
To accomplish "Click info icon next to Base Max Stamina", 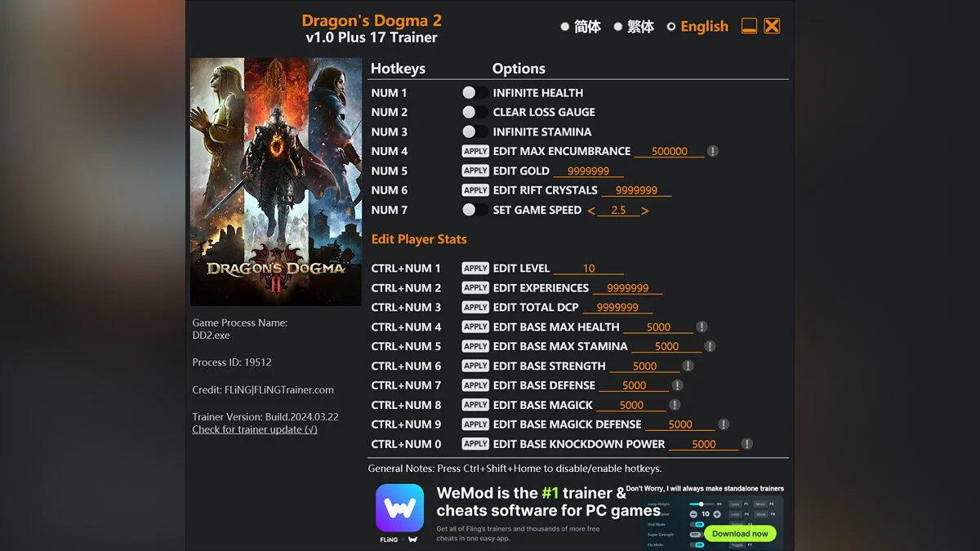I will 710,346.
